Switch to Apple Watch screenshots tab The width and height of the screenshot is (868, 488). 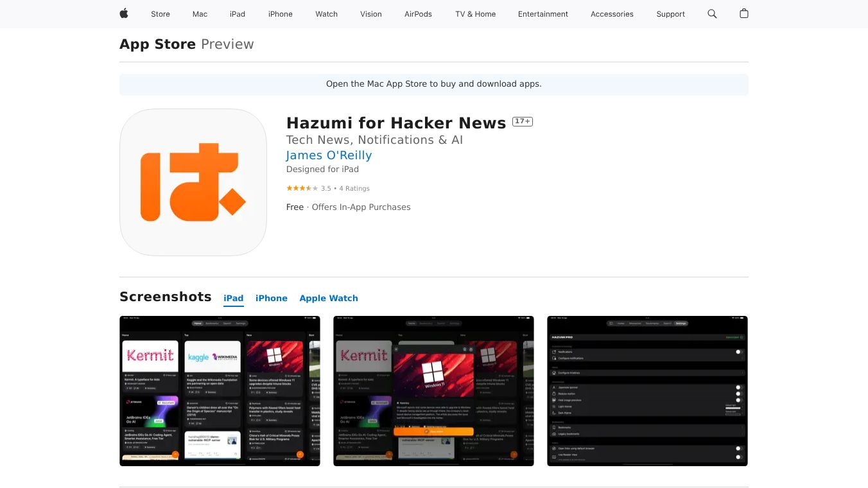[329, 299]
